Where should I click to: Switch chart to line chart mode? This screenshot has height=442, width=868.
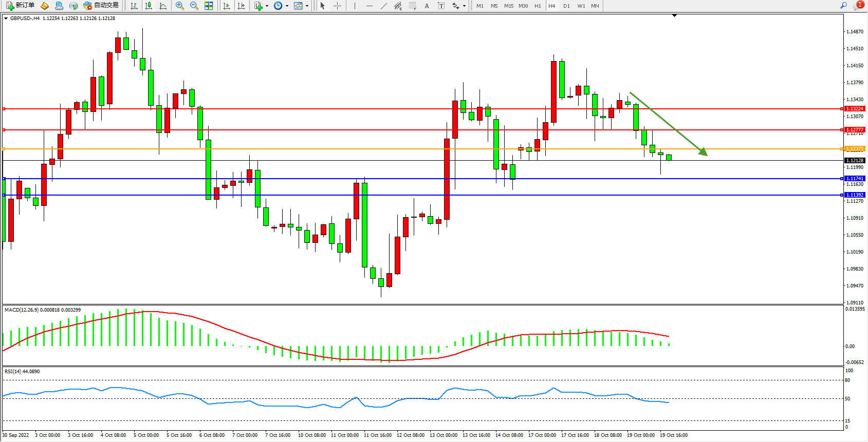[163, 6]
